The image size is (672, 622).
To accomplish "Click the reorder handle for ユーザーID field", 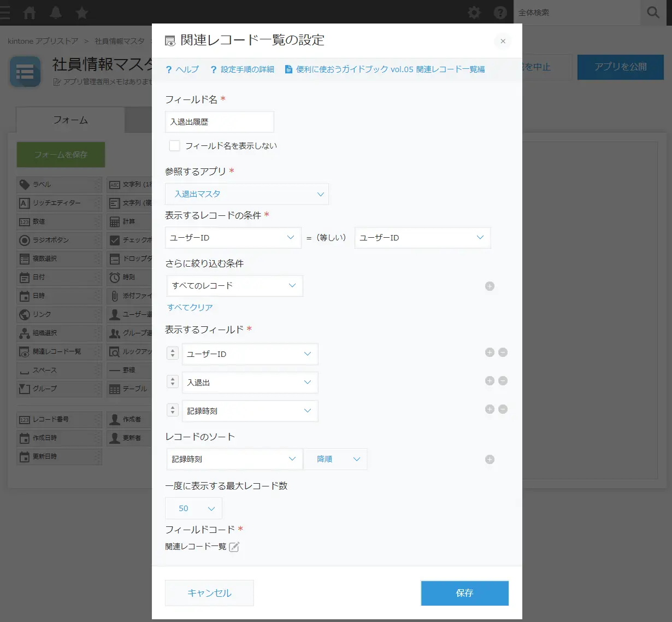I will tap(173, 354).
